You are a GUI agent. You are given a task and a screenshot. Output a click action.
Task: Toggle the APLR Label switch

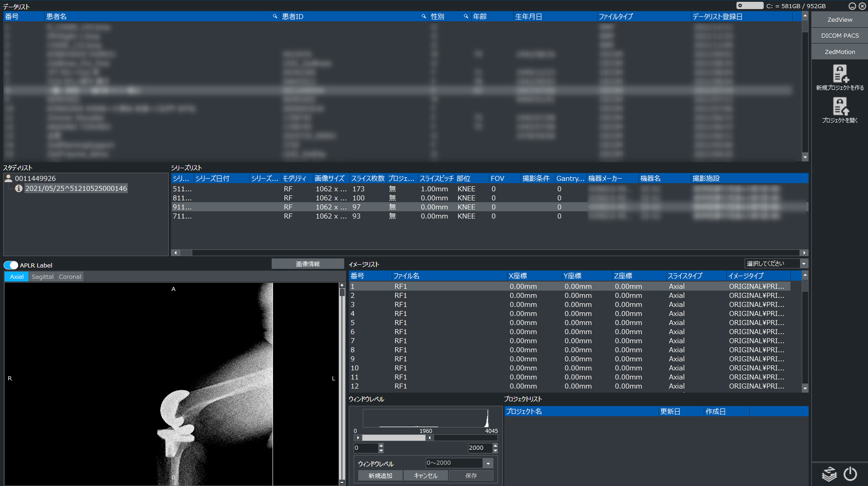[x=11, y=265]
